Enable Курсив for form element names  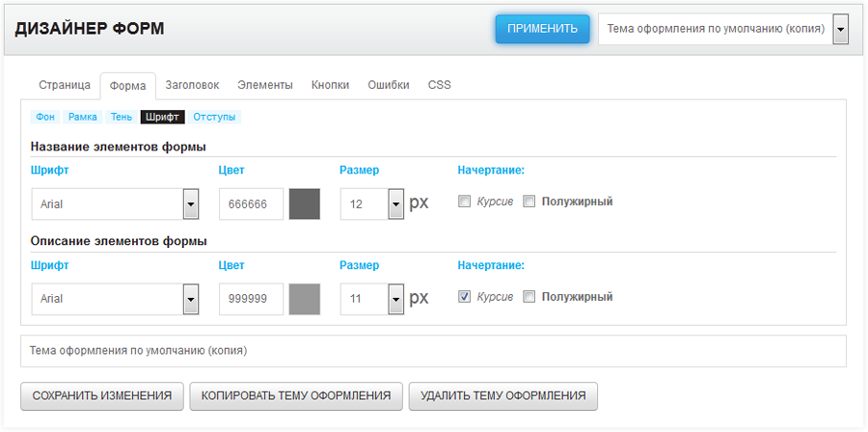464,202
